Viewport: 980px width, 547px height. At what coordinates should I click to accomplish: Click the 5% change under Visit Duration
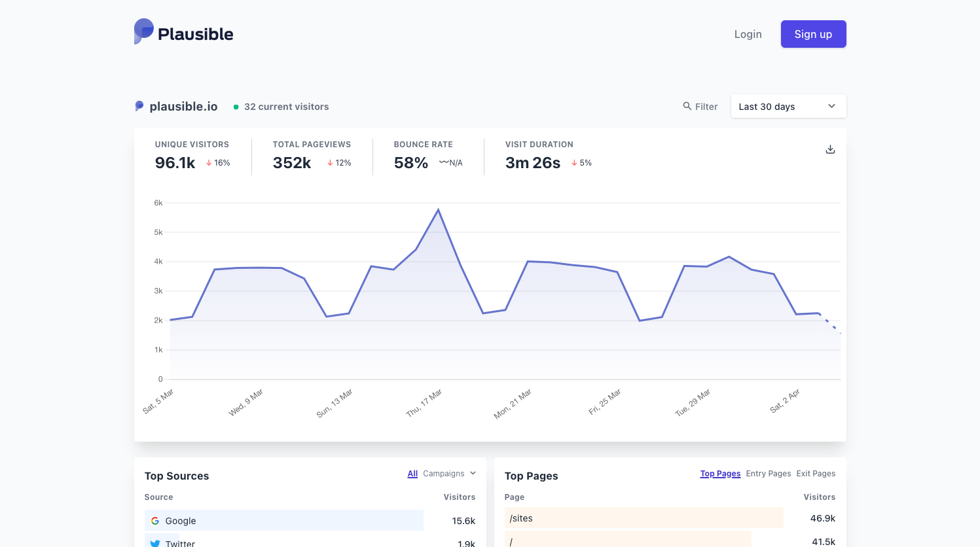582,163
